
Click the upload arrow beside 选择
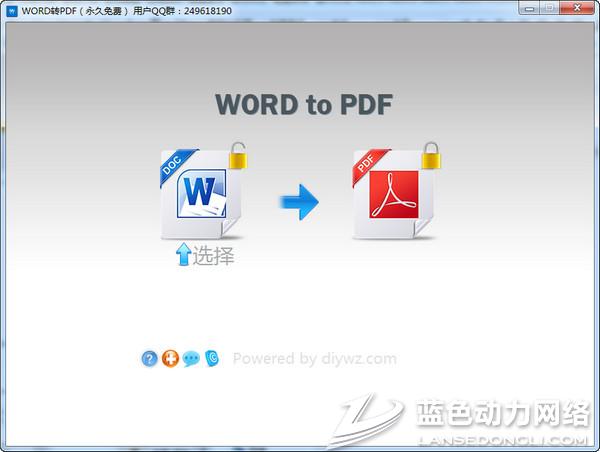click(x=183, y=256)
